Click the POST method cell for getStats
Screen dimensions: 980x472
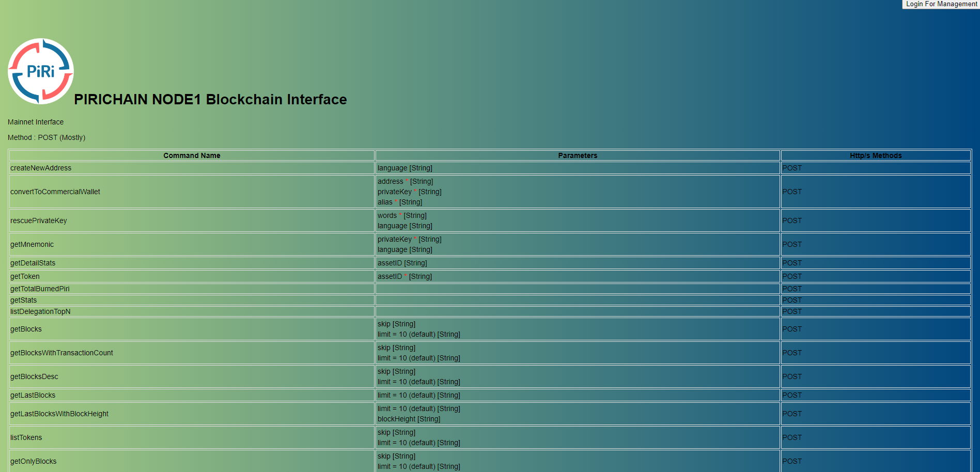tap(792, 300)
